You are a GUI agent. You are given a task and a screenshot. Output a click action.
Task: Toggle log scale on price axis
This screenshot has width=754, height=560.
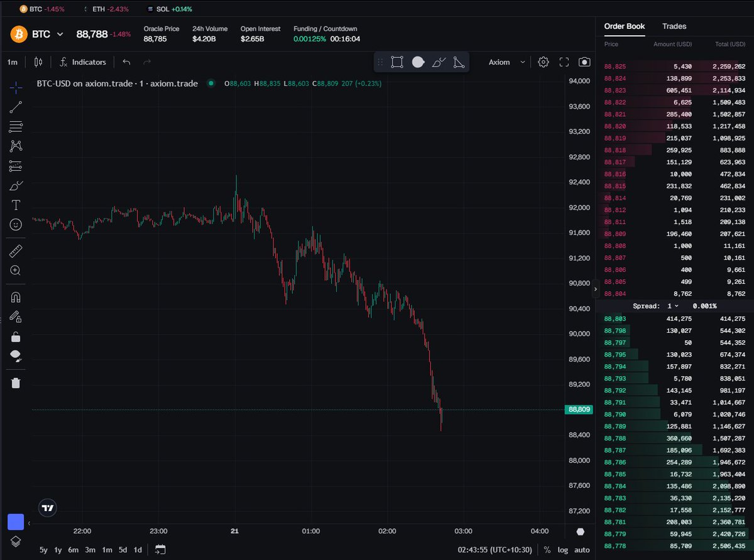(x=562, y=550)
